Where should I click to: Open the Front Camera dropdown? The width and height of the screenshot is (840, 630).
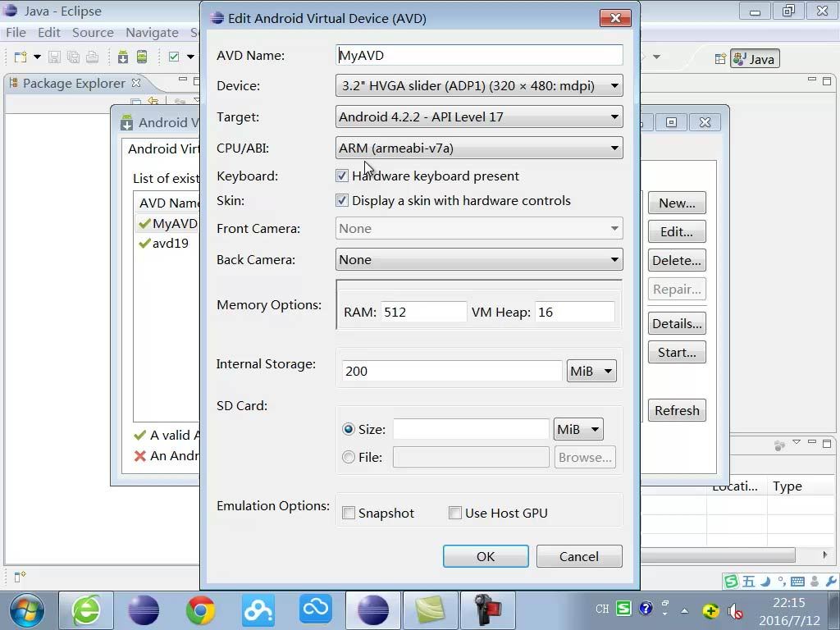(x=479, y=228)
